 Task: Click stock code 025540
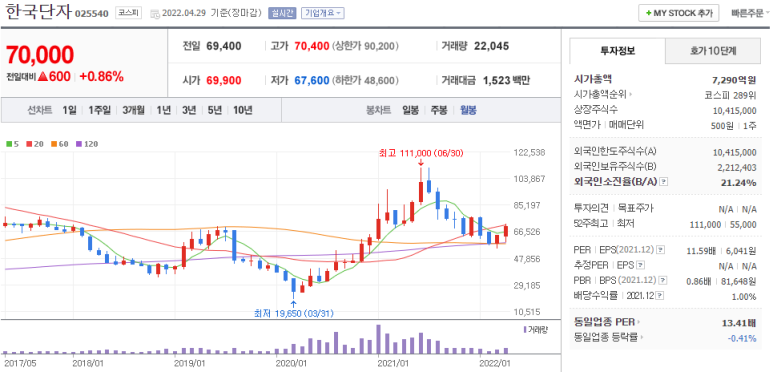pyautogui.click(x=92, y=14)
